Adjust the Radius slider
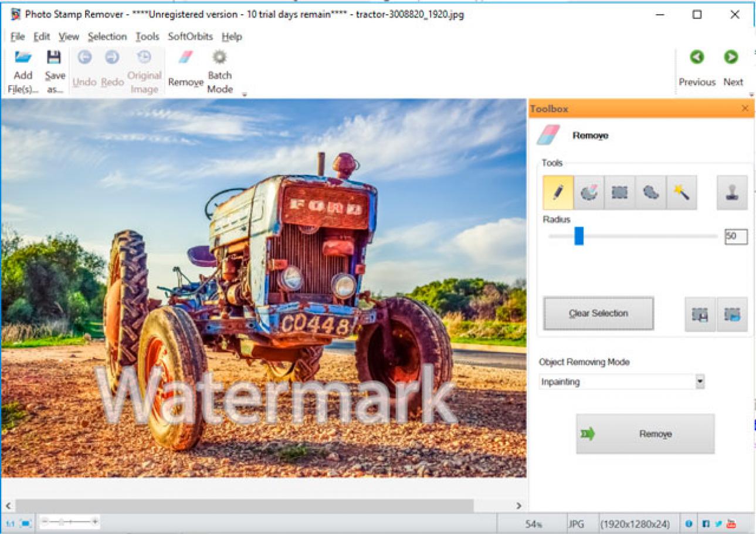 coord(578,236)
